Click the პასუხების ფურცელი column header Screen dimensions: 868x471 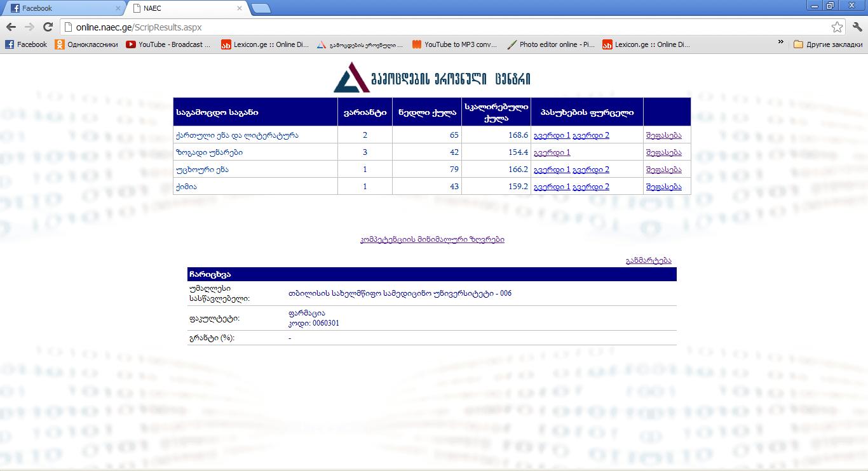pos(587,112)
